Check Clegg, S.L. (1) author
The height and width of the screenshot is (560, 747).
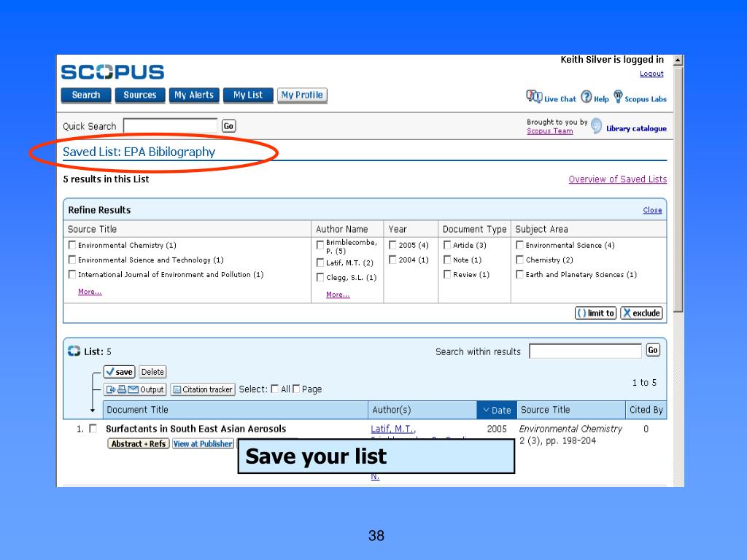[x=320, y=277]
